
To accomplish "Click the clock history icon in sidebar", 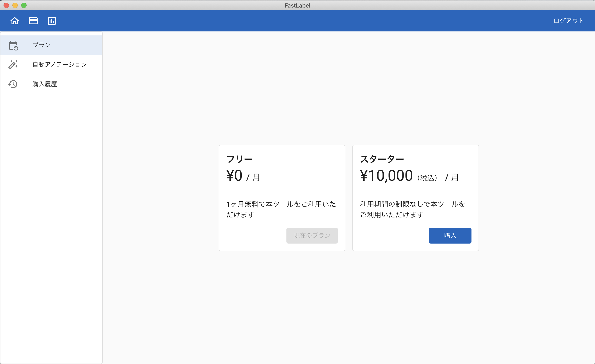I will [13, 84].
